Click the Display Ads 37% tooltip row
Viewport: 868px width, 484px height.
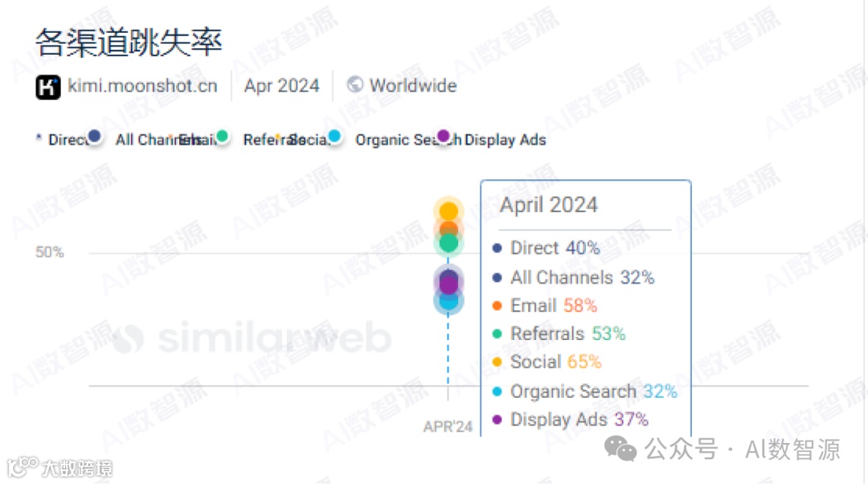coord(571,420)
